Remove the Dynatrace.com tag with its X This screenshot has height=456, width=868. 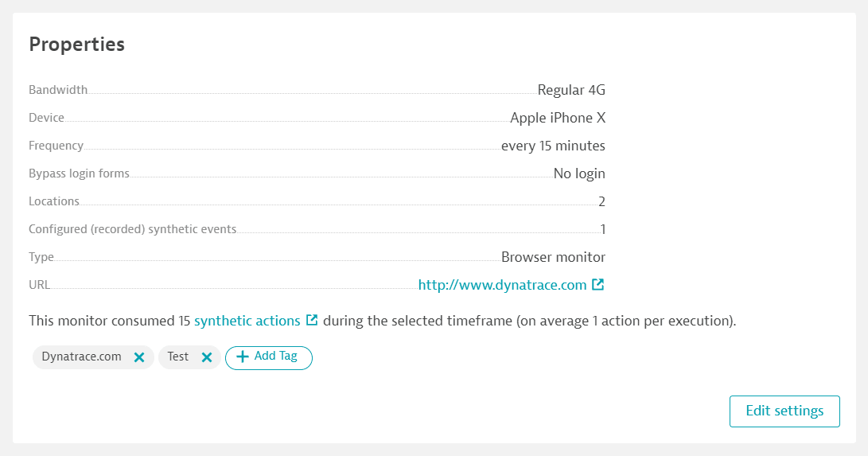click(139, 357)
